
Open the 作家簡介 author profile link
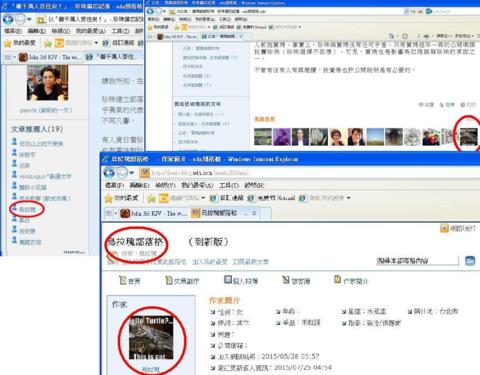[351, 281]
